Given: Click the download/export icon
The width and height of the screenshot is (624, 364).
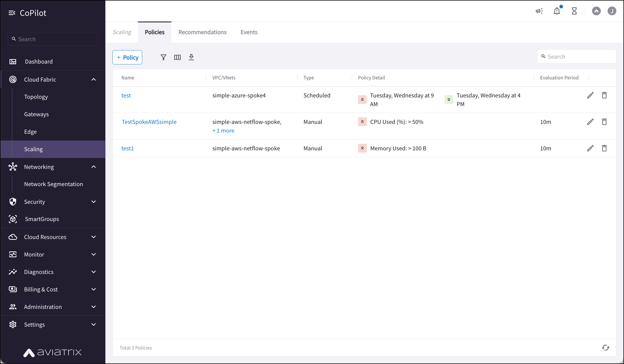Looking at the screenshot, I should pos(191,57).
